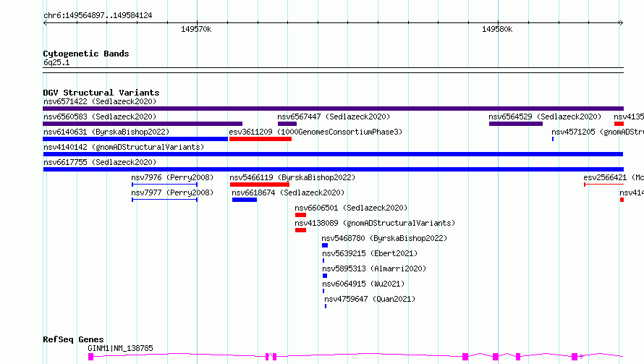Image resolution: width=644 pixels, height=364 pixels.
Task: Select variant label nsv6571422 (Sedlazeck2020)
Action: pyautogui.click(x=100, y=101)
